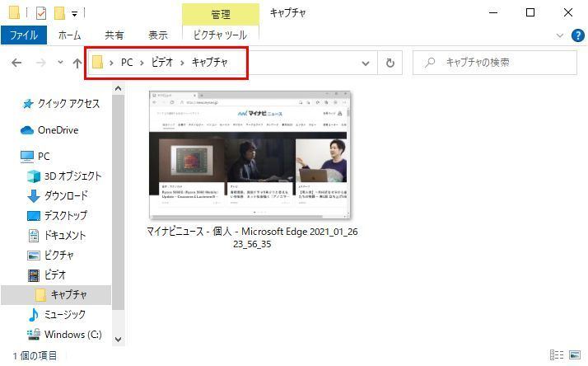588x366 pixels.
Task: Open the recent locations dropdown arrow
Action: [x=60, y=63]
